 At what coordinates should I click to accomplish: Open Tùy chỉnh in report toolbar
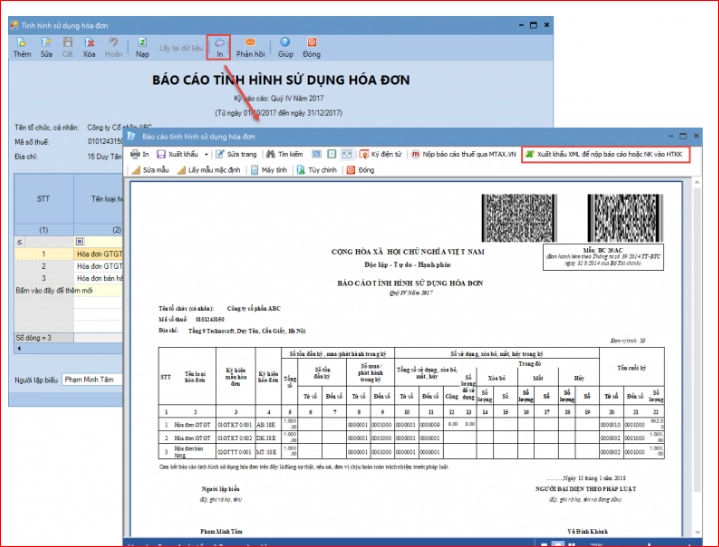(317, 171)
